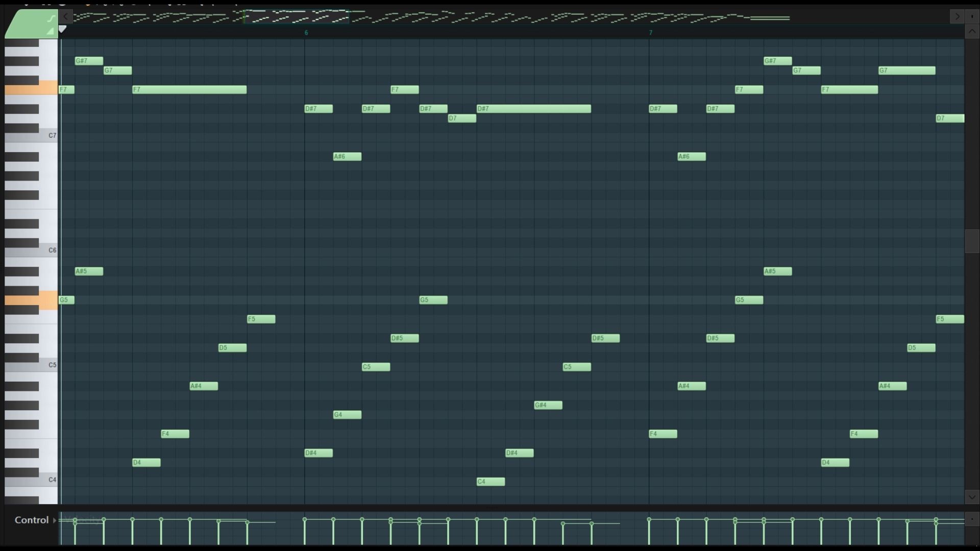Click measure 6 timeline marker
The width and height of the screenshot is (980, 551).
(x=307, y=32)
